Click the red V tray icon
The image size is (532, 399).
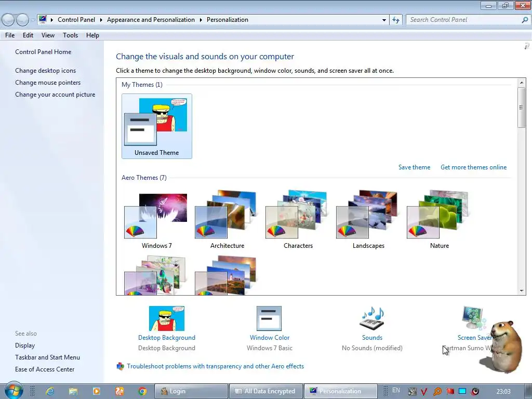click(424, 392)
